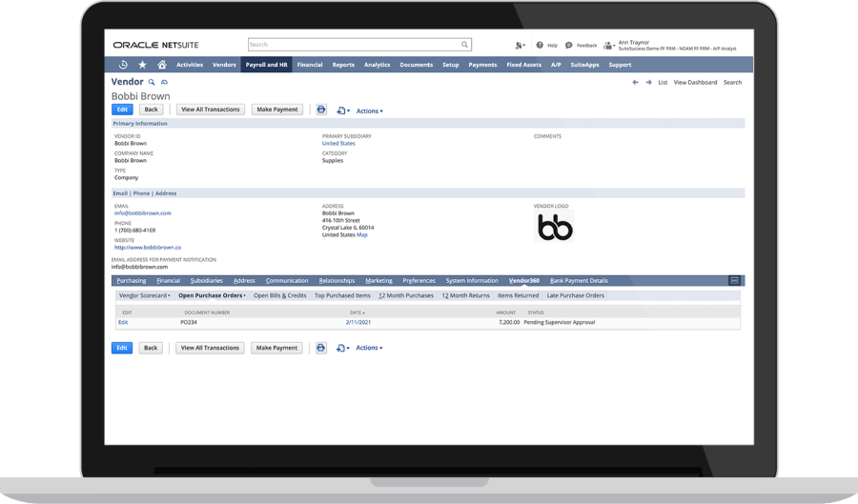The height and width of the screenshot is (504, 858).
Task: Click the cloud icon next to Vendor title
Action: [164, 82]
